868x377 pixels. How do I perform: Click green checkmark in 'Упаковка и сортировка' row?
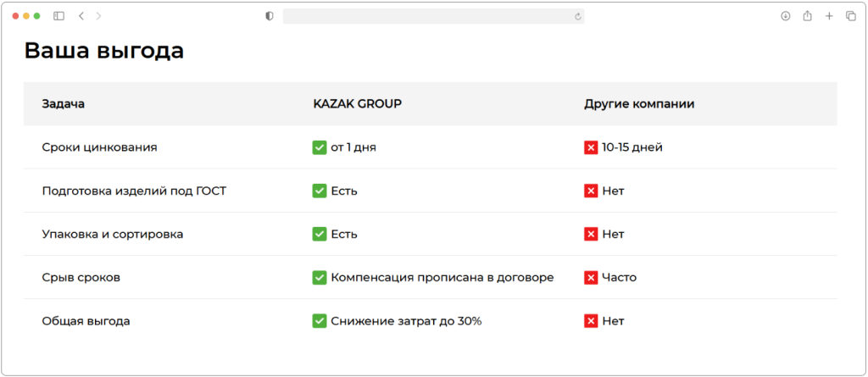coord(320,234)
